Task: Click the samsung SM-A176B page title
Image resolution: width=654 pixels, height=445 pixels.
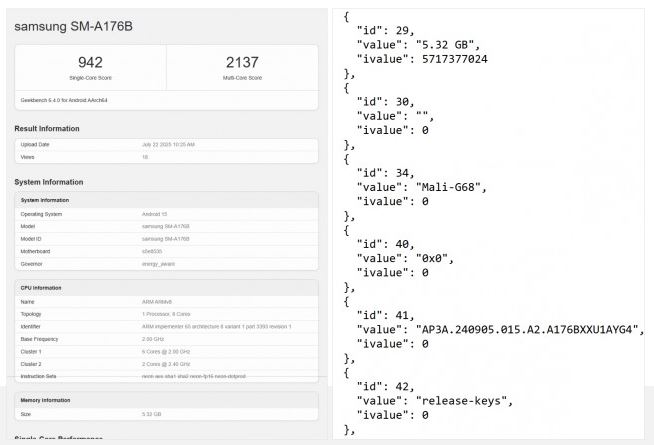Action: click(73, 26)
